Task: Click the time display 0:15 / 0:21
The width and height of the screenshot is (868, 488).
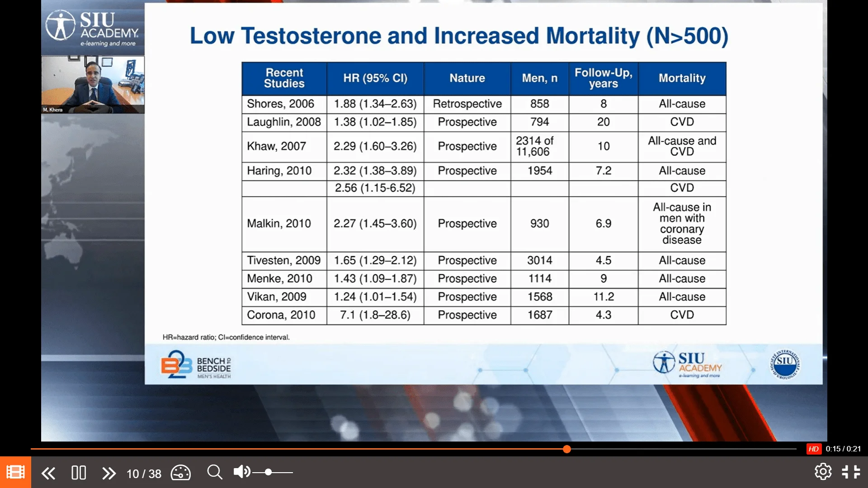Action: (843, 449)
